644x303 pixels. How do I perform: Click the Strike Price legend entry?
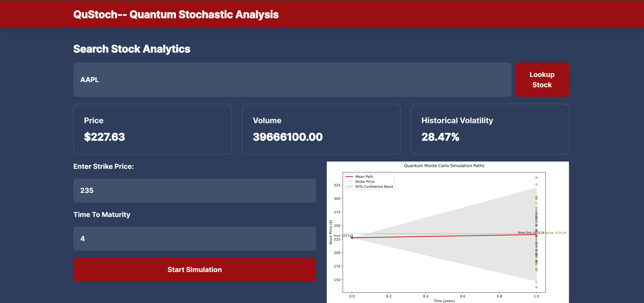coord(365,182)
